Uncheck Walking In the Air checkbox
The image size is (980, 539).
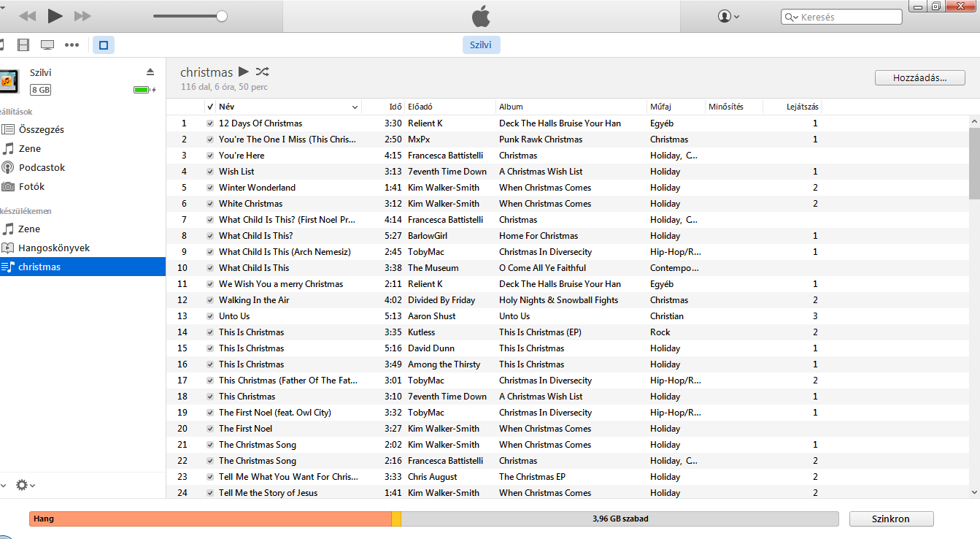[210, 300]
